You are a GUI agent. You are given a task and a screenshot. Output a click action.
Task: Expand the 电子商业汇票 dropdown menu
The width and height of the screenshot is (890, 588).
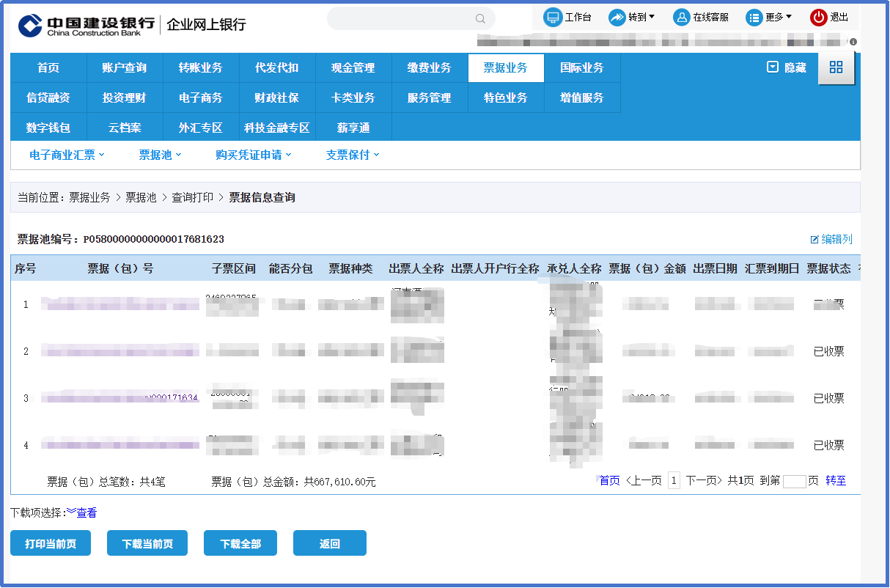pyautogui.click(x=67, y=155)
